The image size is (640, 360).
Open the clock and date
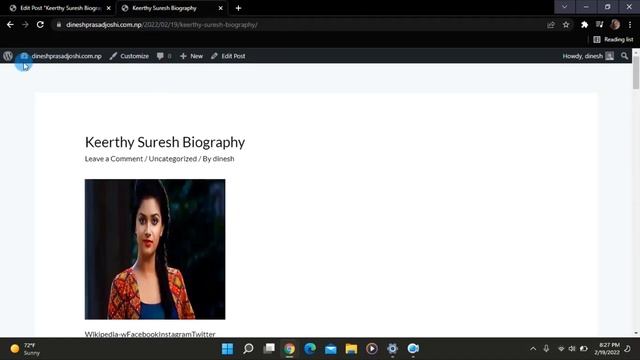pos(607,349)
